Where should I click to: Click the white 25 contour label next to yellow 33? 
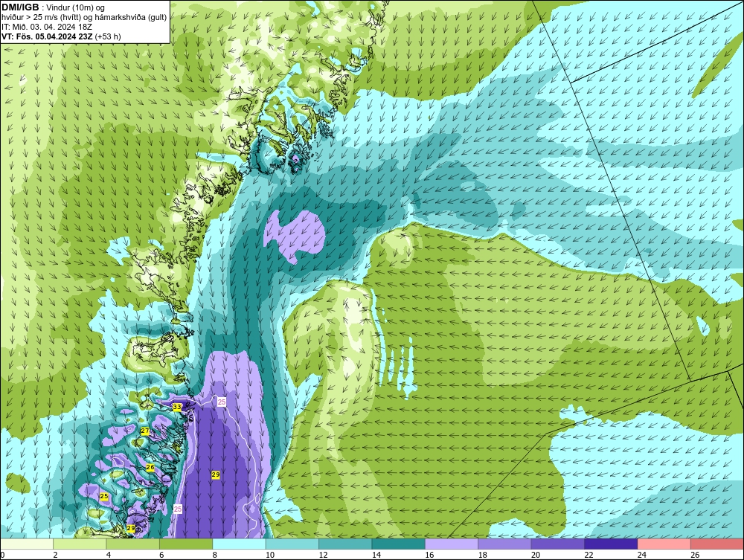[222, 402]
